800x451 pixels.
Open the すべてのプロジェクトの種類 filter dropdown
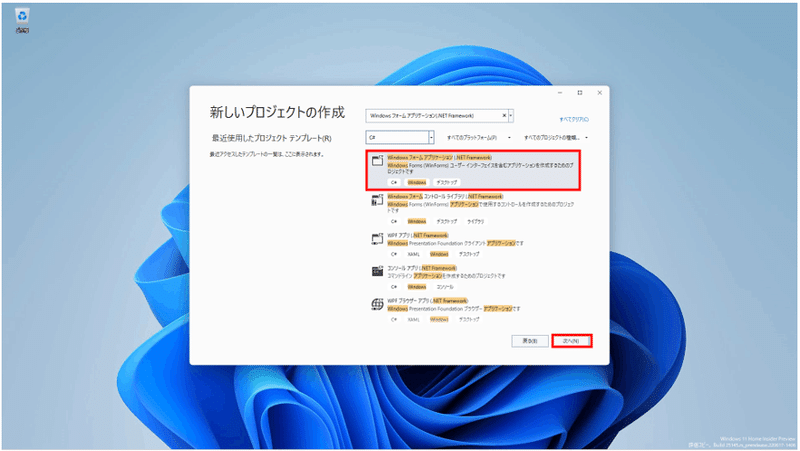tap(556, 138)
